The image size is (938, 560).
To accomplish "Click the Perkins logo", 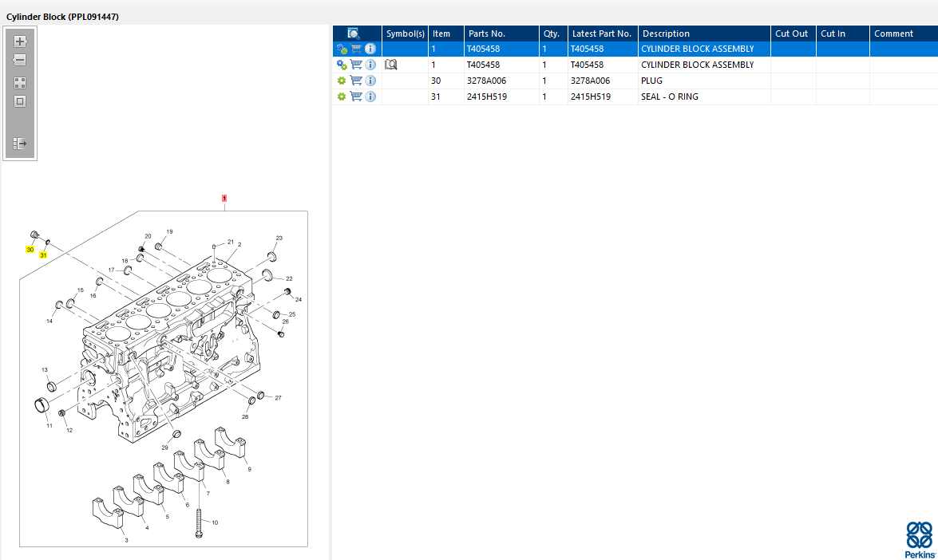I will [920, 539].
